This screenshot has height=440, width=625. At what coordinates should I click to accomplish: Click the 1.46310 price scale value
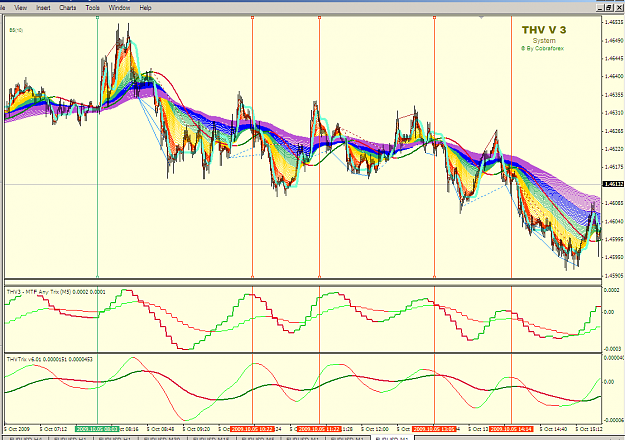pos(614,113)
